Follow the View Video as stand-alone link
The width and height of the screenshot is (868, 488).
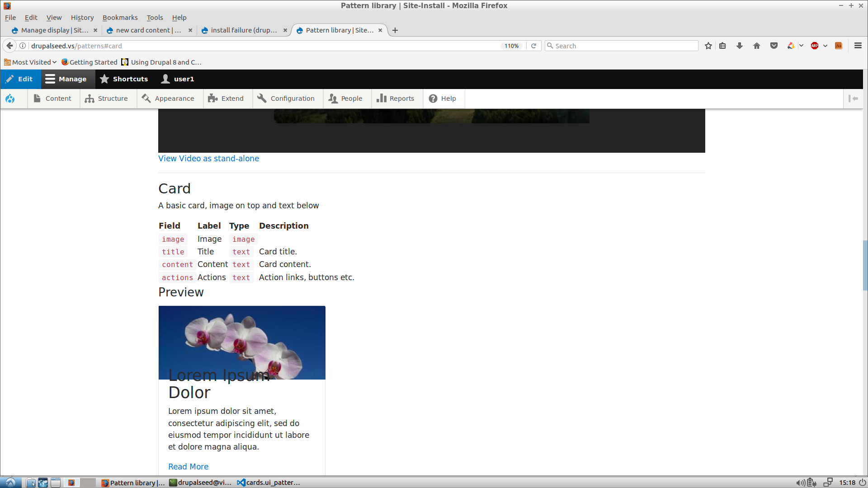pyautogui.click(x=208, y=159)
